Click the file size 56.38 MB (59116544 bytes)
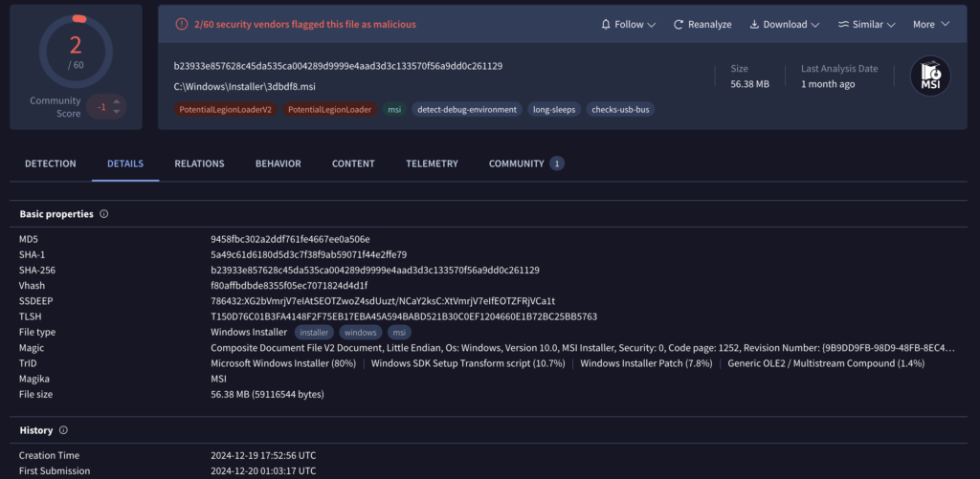Viewport: 980px width, 479px height. pyautogui.click(x=267, y=395)
